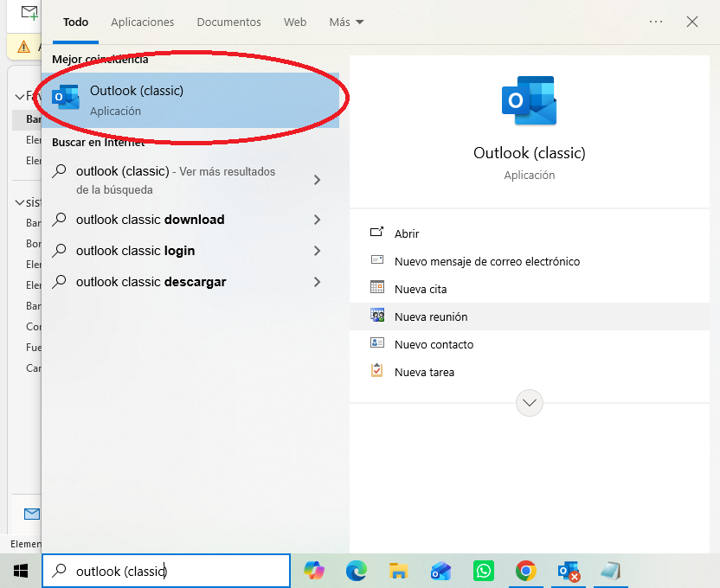Expand more actions with the down chevron
The height and width of the screenshot is (588, 720).
click(x=530, y=403)
